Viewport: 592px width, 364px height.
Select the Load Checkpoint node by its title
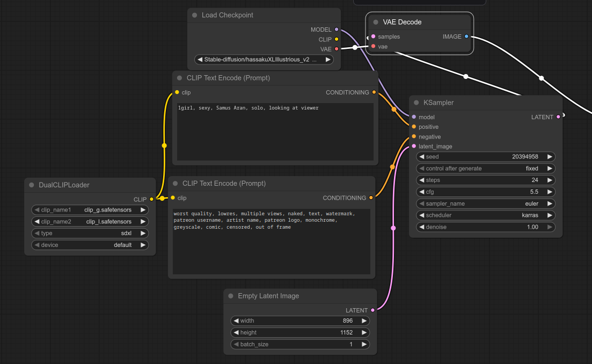point(227,15)
